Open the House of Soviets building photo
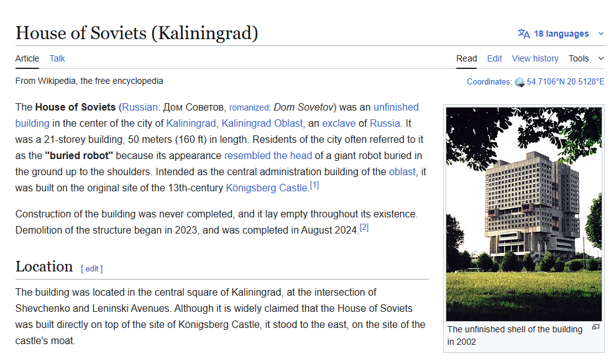Viewport: 616px width, 364px height. (x=523, y=214)
